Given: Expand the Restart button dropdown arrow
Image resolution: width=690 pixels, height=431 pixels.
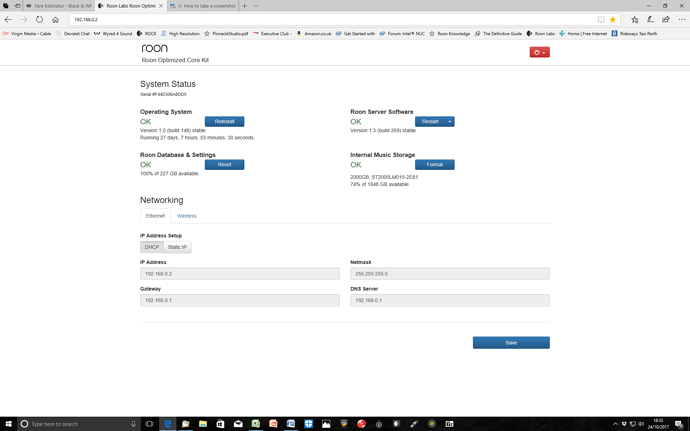Looking at the screenshot, I should [450, 122].
